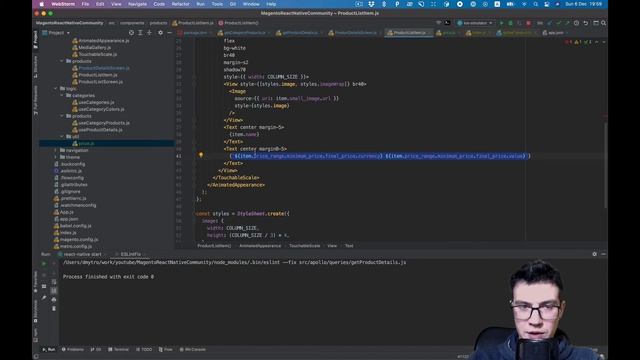The height and width of the screenshot is (360, 640).
Task: Toggle soft-wrap in Run panel
Action: [x=54, y=282]
